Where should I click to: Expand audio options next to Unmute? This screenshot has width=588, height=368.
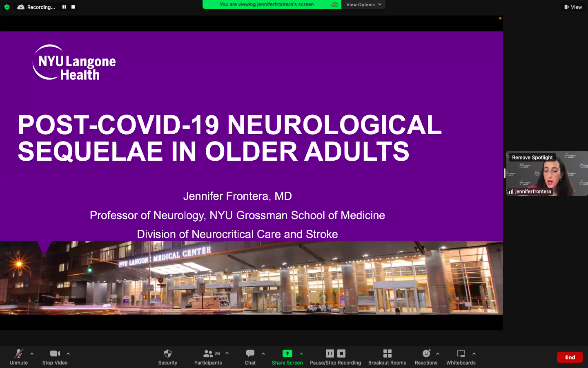(x=32, y=354)
